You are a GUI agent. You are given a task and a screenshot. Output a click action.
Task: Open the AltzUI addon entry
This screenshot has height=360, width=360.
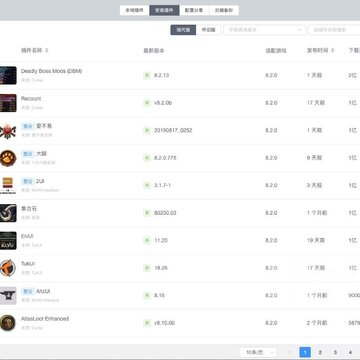coord(43,291)
